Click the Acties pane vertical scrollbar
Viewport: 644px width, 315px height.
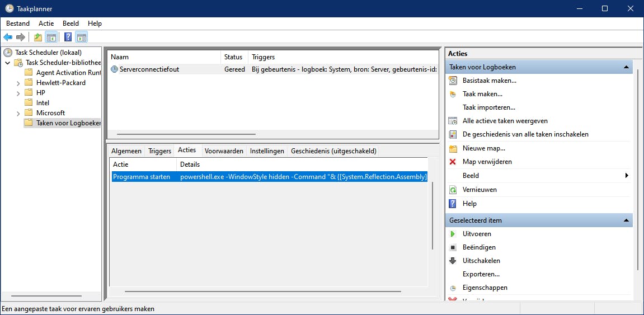coord(638,170)
